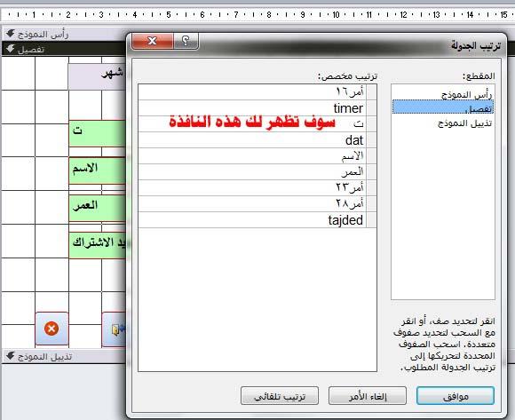Click the help question mark button

click(x=186, y=41)
